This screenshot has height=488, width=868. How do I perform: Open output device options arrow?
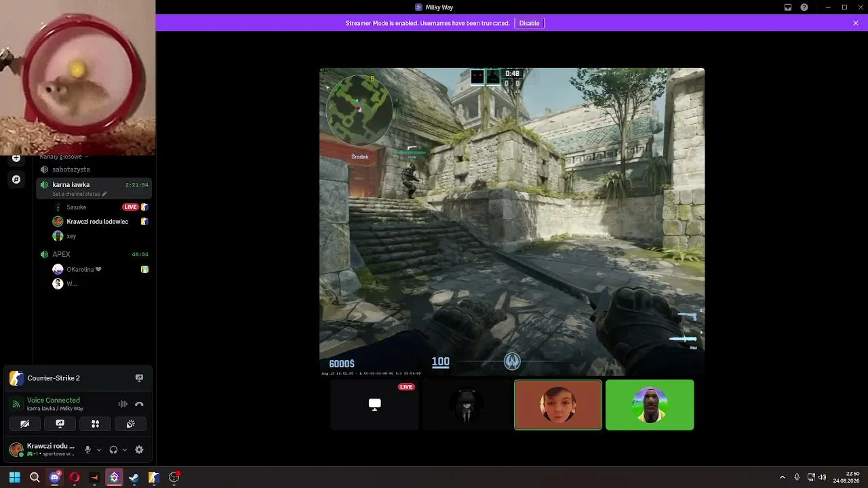125,449
